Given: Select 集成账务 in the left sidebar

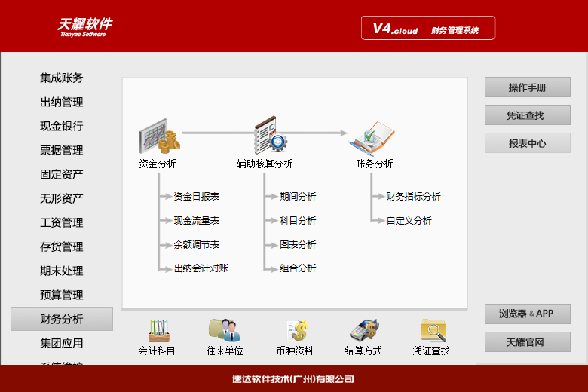Looking at the screenshot, I should [62, 78].
